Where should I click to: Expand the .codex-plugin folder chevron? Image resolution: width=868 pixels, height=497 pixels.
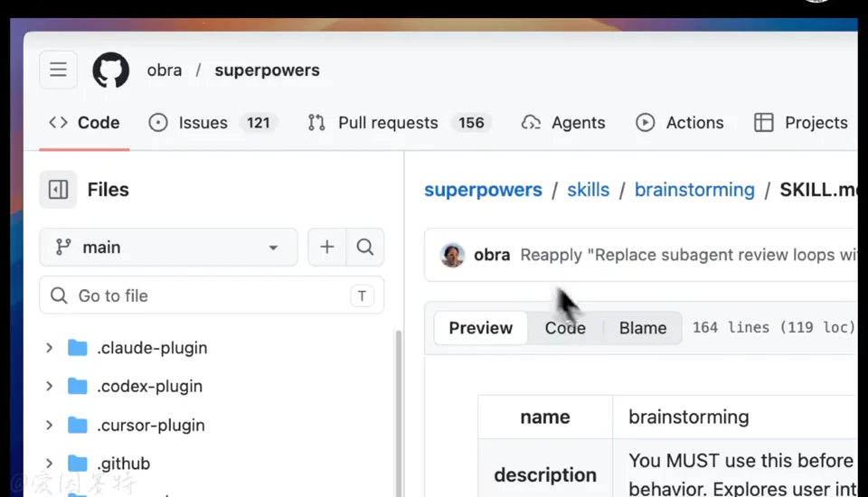(x=49, y=386)
